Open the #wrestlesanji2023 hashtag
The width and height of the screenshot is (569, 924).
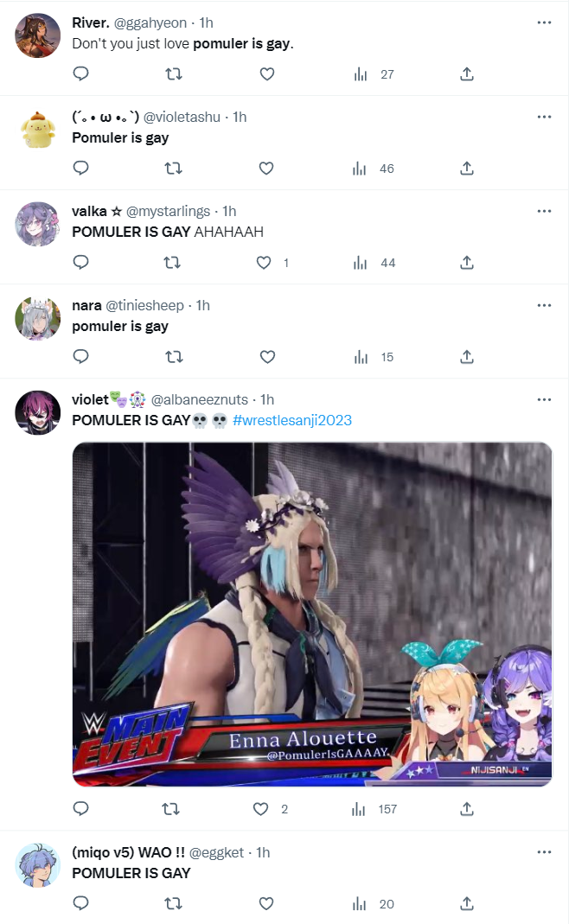click(x=292, y=420)
